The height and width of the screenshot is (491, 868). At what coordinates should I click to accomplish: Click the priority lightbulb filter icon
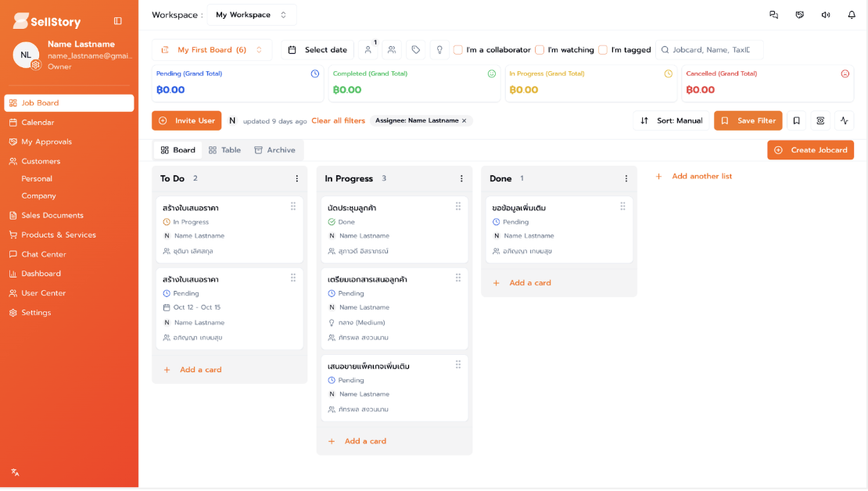438,49
